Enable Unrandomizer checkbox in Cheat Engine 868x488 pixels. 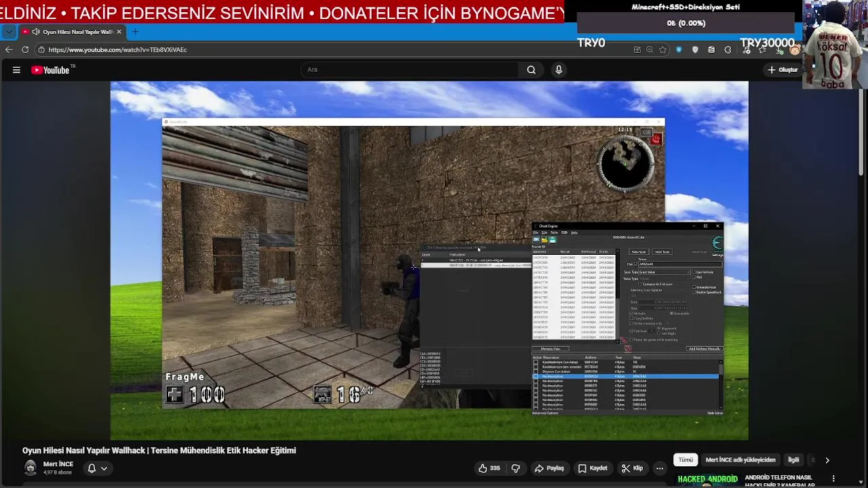pyautogui.click(x=694, y=287)
